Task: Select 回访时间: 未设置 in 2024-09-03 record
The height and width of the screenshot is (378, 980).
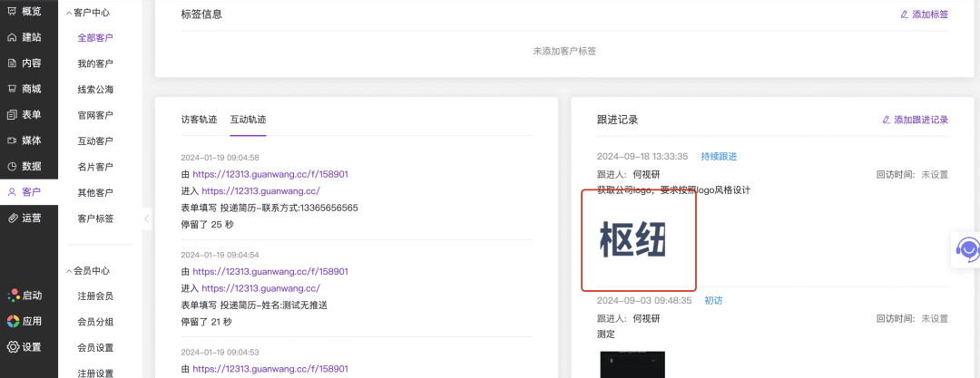Action: 913,319
